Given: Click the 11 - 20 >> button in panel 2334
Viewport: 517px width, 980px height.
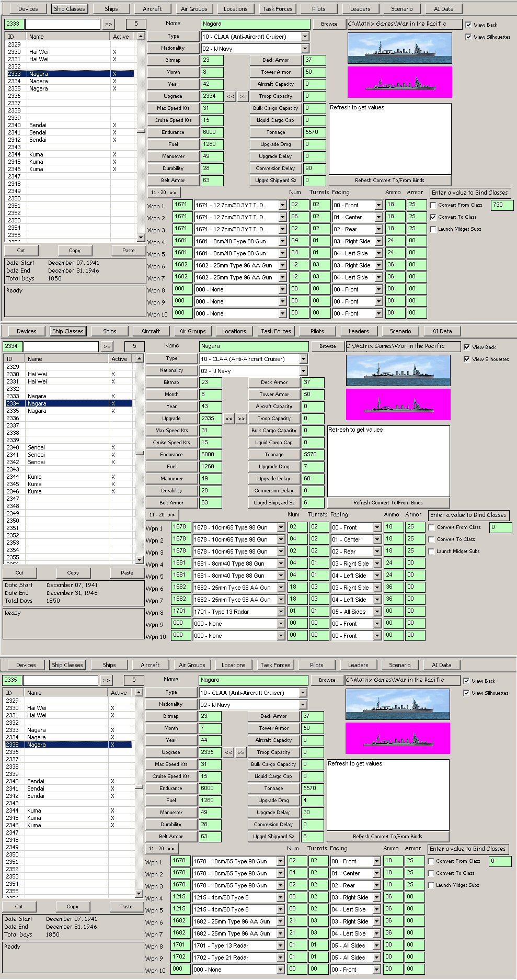Looking at the screenshot, I should [163, 515].
